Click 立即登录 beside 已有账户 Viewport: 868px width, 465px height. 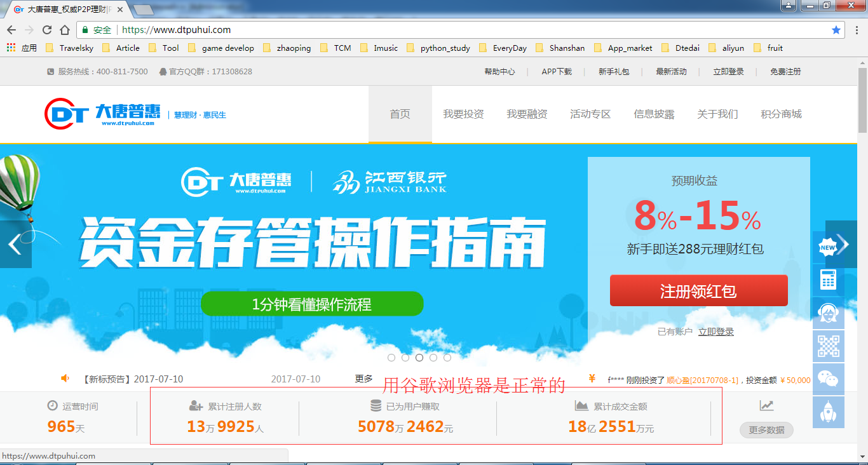(716, 332)
